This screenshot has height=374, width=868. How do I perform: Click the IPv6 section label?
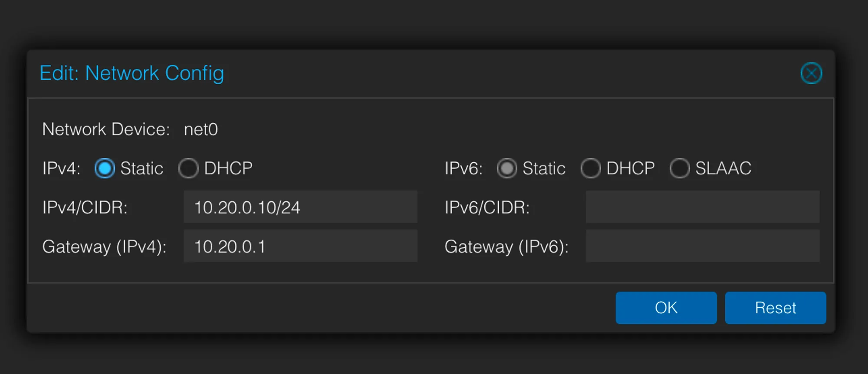pyautogui.click(x=463, y=168)
